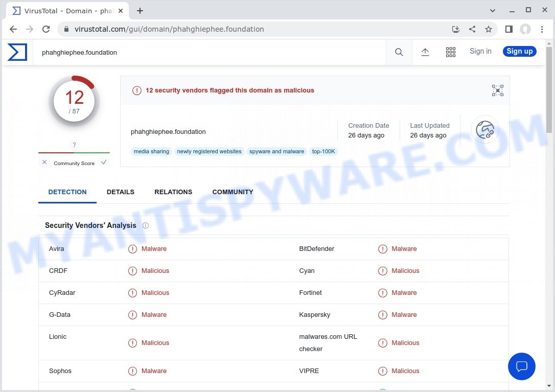Viewport: 555px width, 392px height.
Task: Switch to the RELATIONS tab
Action: (173, 192)
